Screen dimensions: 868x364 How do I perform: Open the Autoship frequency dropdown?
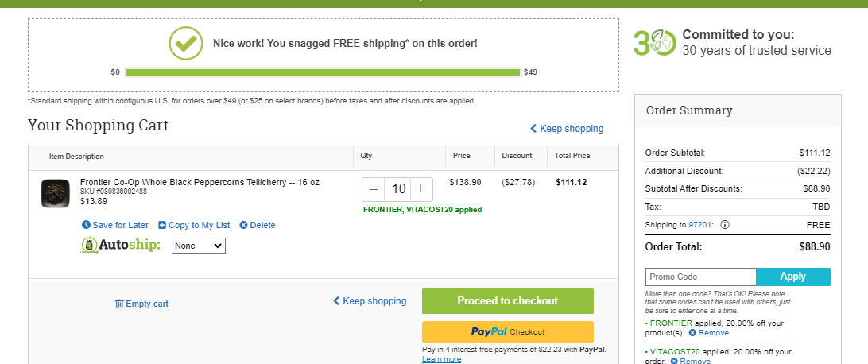coord(199,246)
